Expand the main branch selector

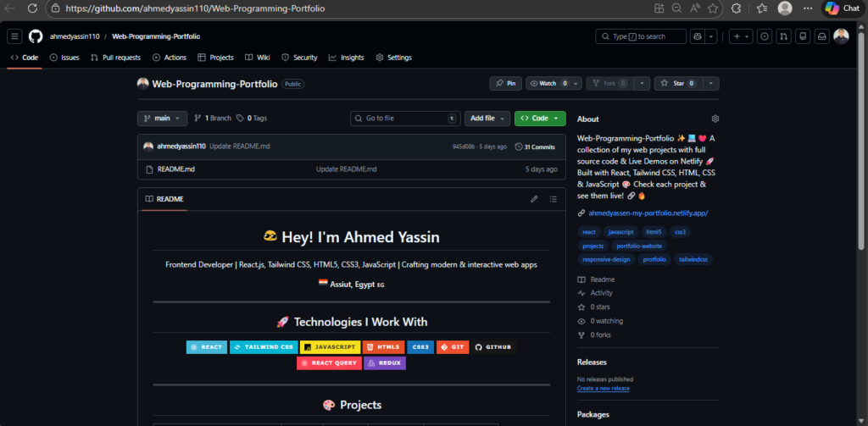(162, 119)
